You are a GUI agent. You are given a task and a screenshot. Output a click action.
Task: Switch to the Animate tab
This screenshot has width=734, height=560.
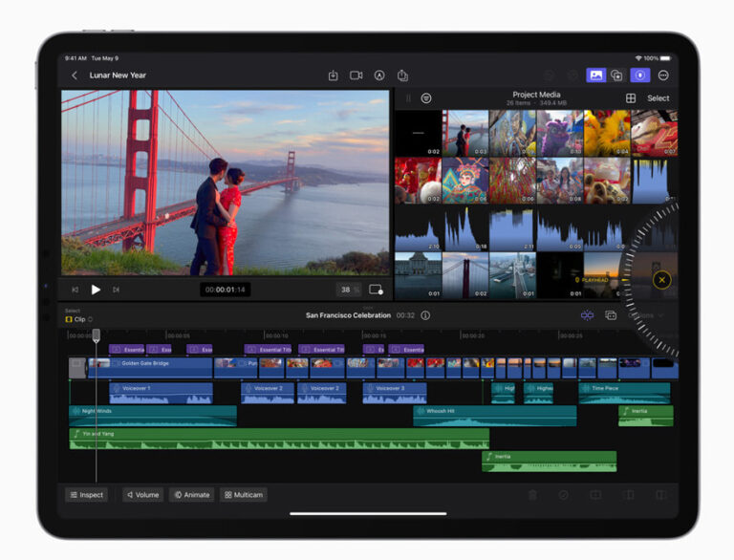(191, 495)
